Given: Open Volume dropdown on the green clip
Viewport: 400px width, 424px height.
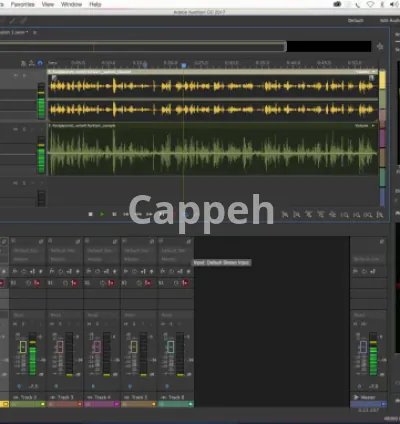Looking at the screenshot, I should pyautogui.click(x=365, y=126).
